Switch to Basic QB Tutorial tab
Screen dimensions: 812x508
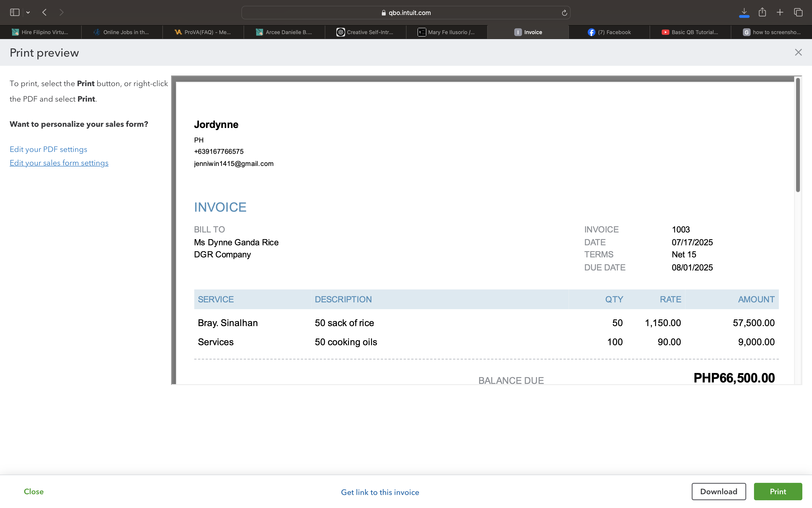690,32
